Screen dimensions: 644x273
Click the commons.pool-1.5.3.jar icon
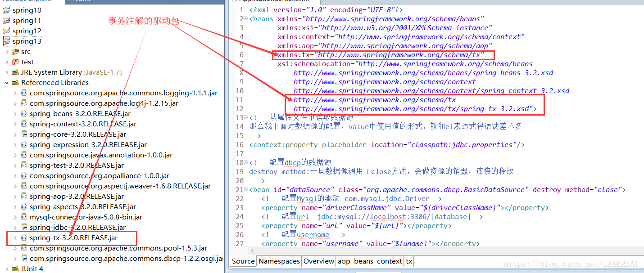click(24, 248)
